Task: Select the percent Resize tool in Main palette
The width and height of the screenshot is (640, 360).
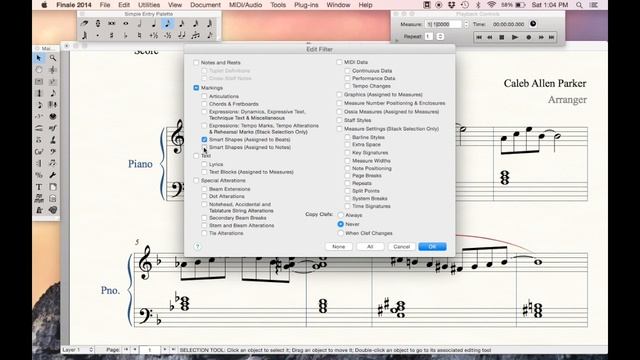Action: (x=39, y=175)
